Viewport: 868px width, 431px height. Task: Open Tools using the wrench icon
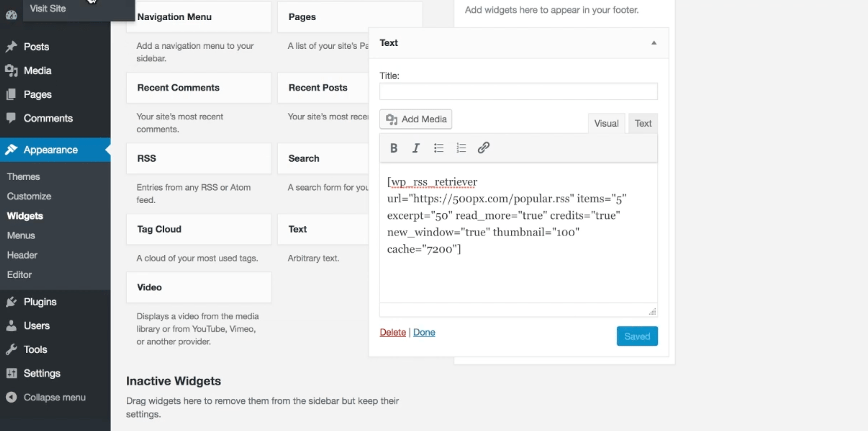[x=11, y=349]
